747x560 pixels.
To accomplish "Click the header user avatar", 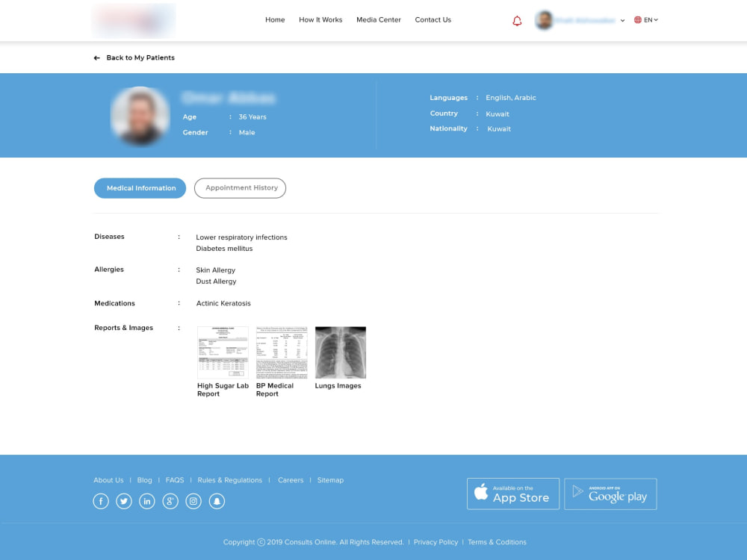I will pos(544,20).
